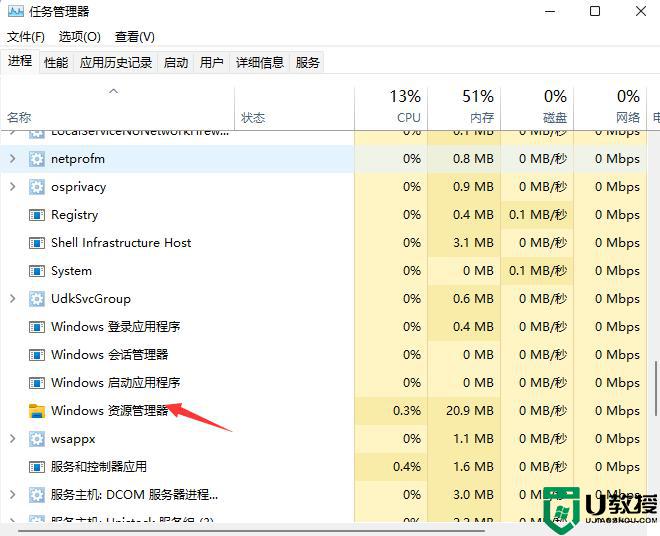660x536 pixels.
Task: Click the gear icon beside osprivacy
Action: click(37, 187)
